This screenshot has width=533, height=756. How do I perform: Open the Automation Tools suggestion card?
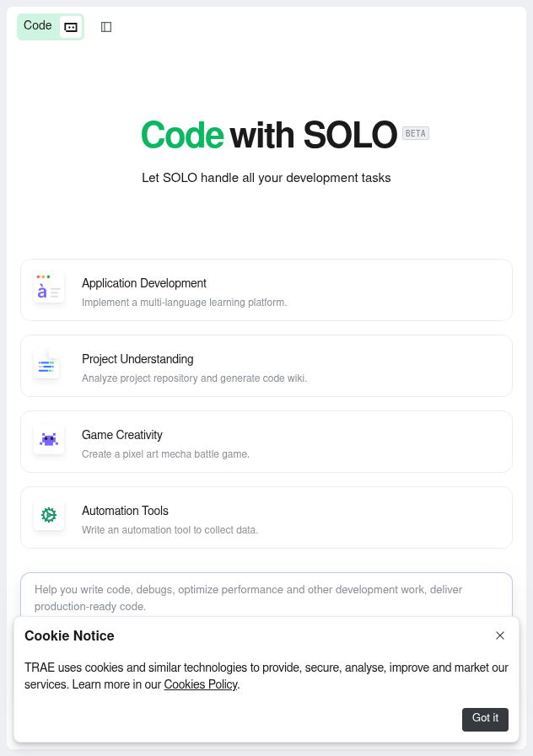pos(266,517)
